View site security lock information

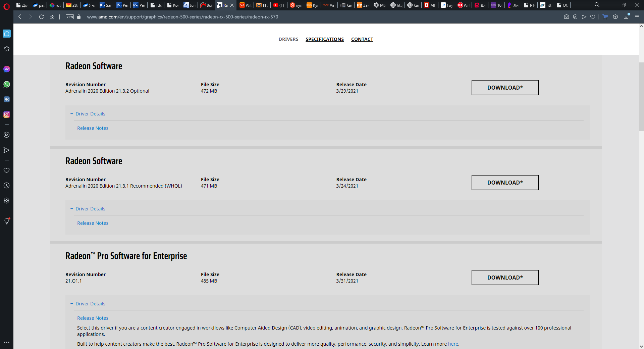[x=79, y=17]
